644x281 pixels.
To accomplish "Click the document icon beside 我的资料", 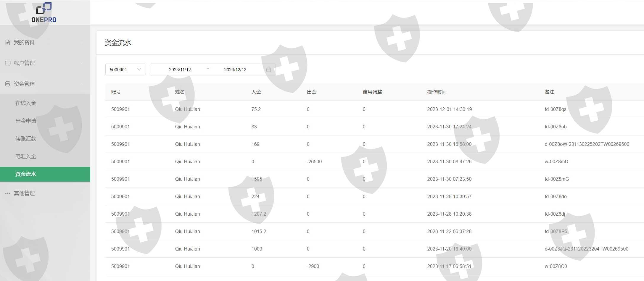I will click(x=8, y=43).
